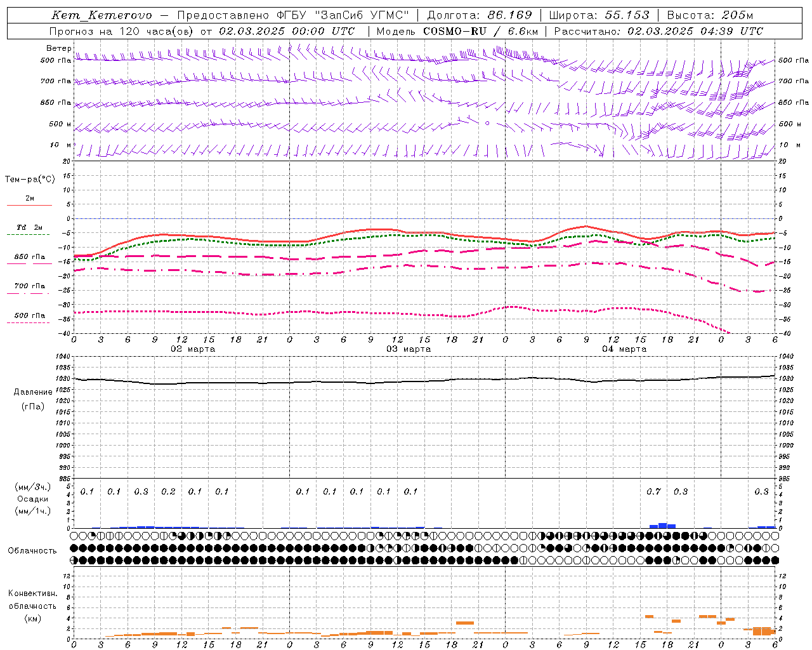
Task: Click the "Td 2м" dew point legend entry
Action: (x=29, y=227)
